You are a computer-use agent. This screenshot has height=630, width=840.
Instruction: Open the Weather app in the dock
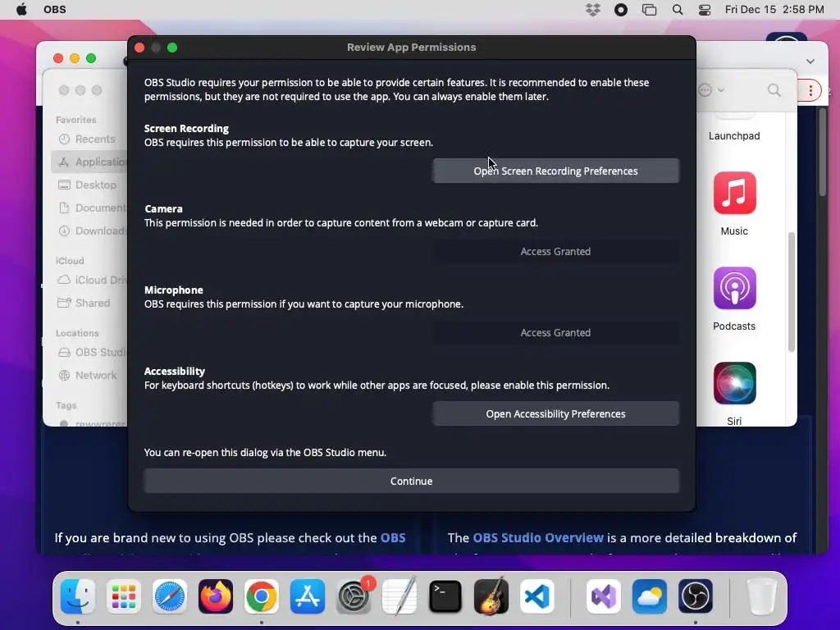click(x=650, y=596)
